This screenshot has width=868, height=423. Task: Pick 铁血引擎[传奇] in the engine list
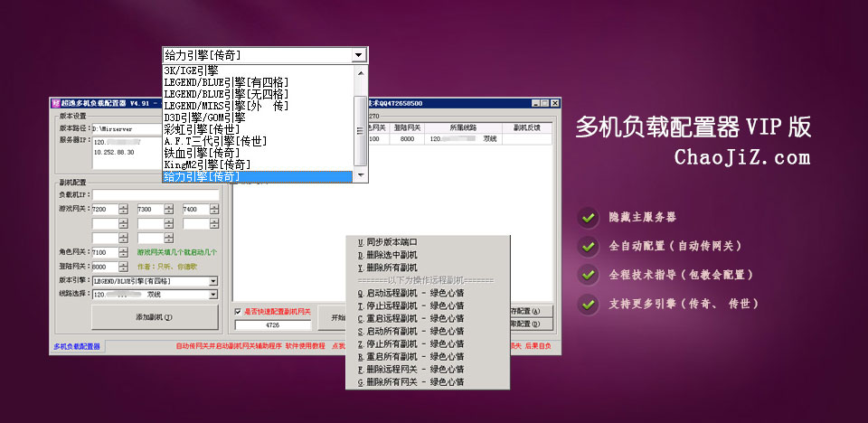coord(258,153)
